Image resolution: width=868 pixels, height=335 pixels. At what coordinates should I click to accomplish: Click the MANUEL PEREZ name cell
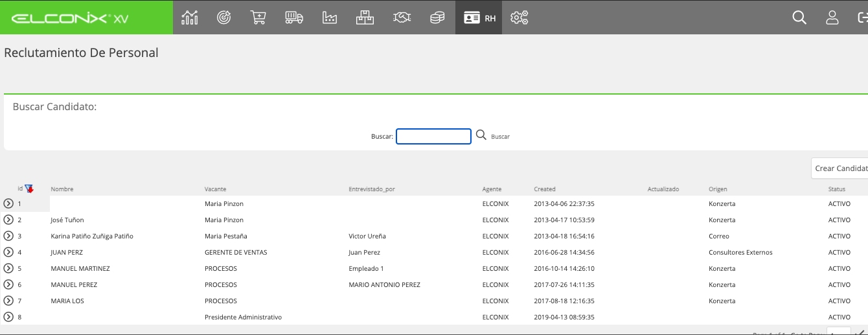coord(74,285)
